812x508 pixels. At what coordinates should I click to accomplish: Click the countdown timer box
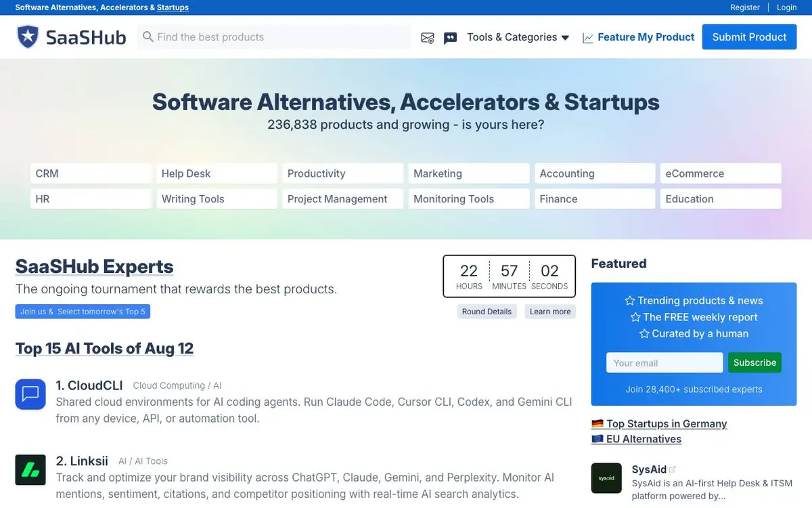[x=509, y=276]
